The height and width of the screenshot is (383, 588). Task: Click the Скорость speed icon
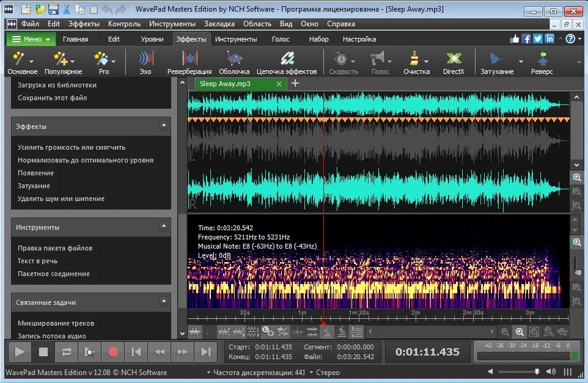tap(341, 59)
